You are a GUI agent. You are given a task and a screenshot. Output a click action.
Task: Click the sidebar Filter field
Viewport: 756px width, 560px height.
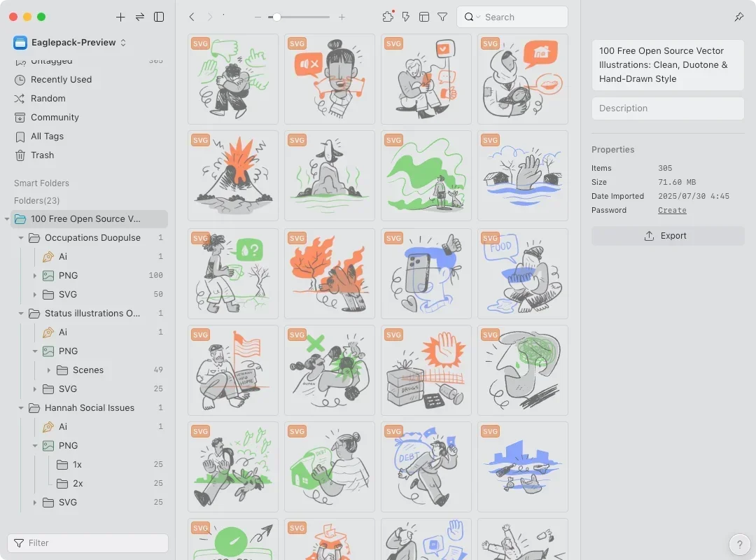[x=87, y=543]
